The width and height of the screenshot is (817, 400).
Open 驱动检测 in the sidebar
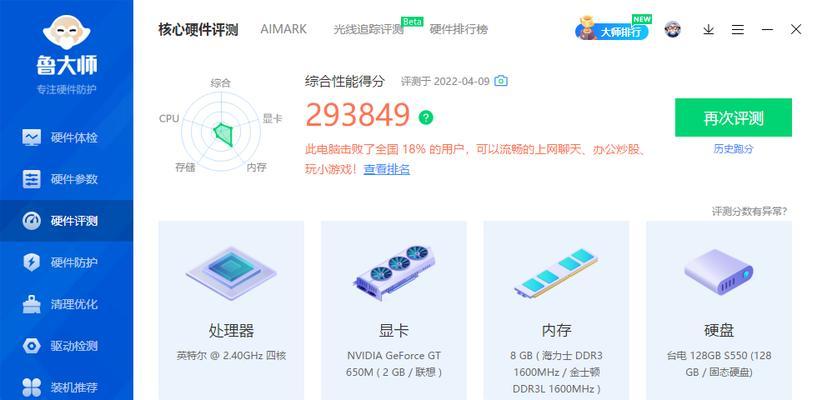67,346
